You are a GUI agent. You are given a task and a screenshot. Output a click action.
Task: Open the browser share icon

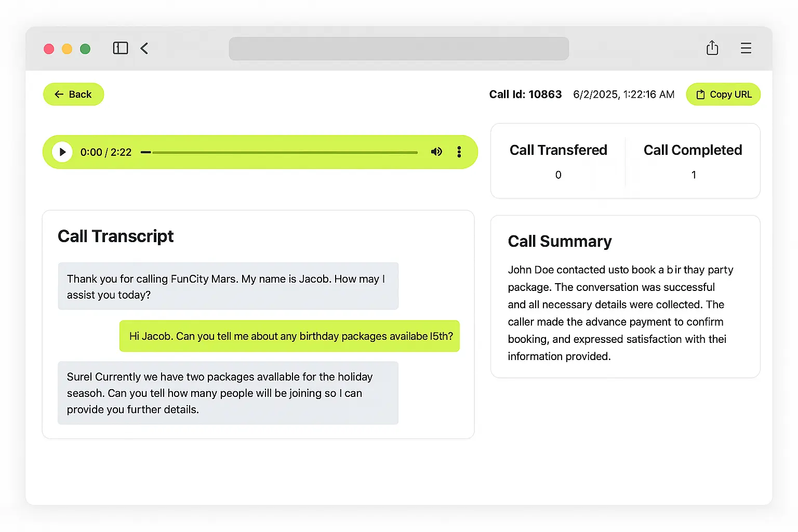[x=712, y=48]
